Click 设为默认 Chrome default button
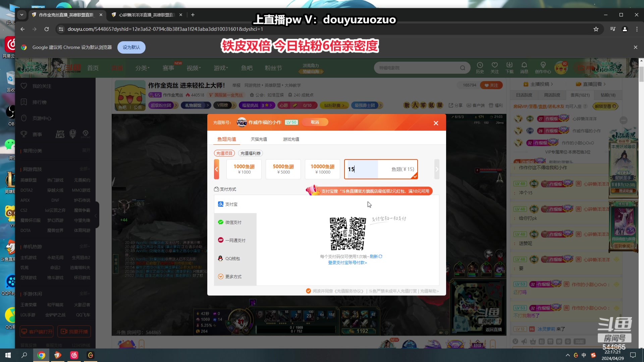 click(131, 47)
